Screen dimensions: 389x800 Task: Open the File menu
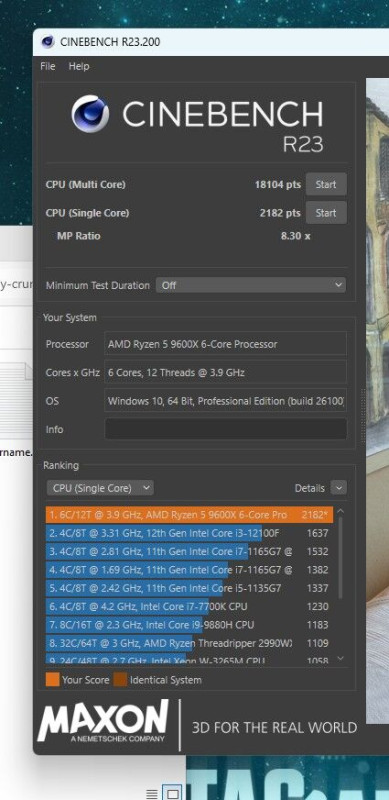(x=47, y=66)
